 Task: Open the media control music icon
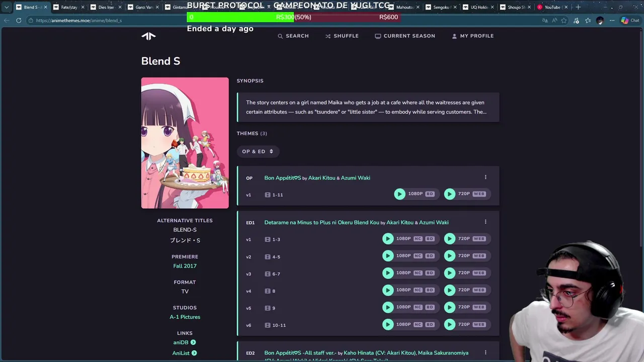click(576, 21)
